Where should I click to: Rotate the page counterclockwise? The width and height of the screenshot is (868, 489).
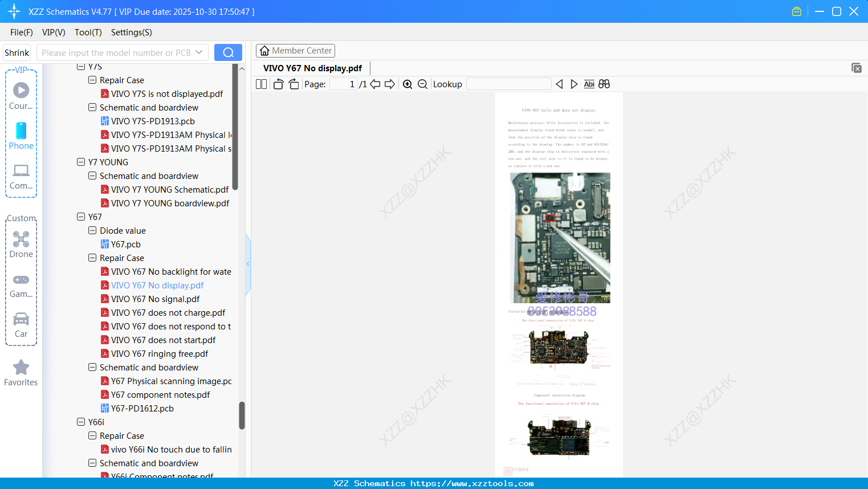[x=279, y=84]
